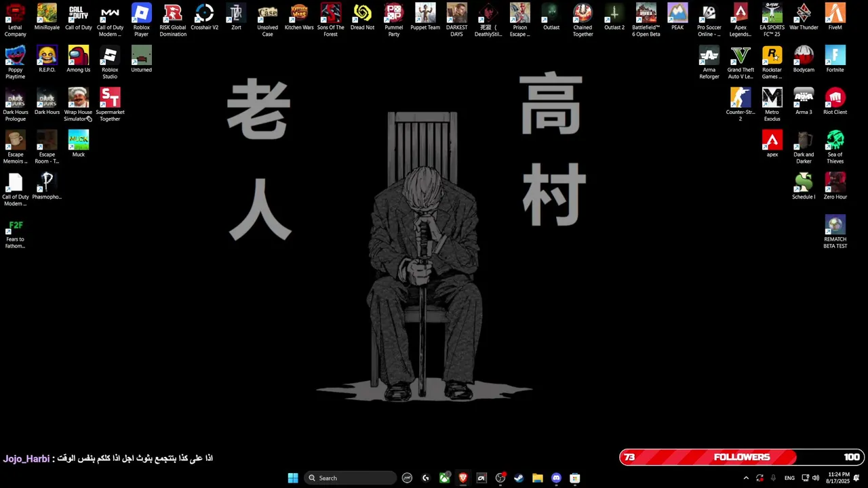Launch FiveM from the desktop
Image resolution: width=868 pixels, height=488 pixels.
[x=835, y=18]
